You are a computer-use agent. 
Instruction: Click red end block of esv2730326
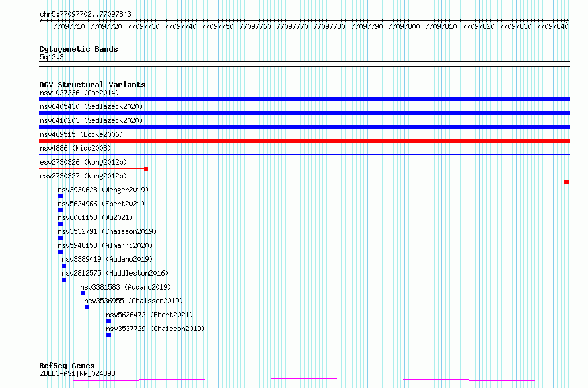coord(146,169)
